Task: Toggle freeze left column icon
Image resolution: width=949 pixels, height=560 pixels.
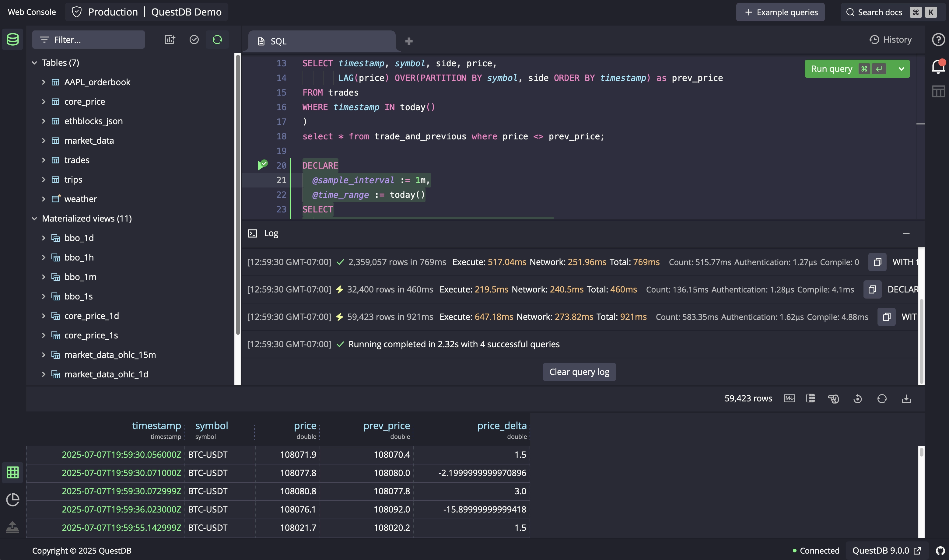Action: [811, 398]
